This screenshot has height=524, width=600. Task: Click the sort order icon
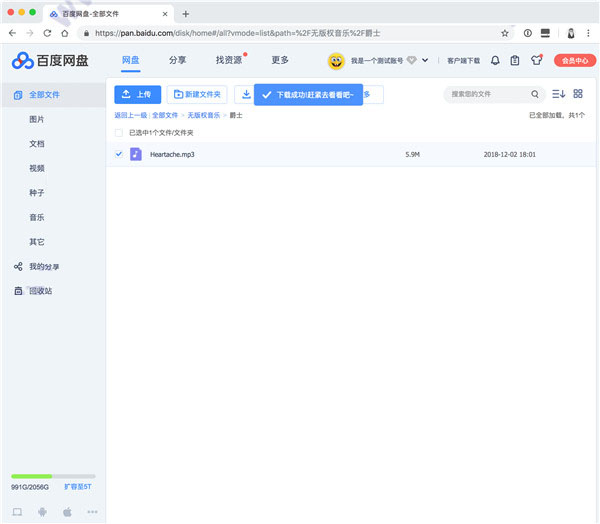coord(558,94)
